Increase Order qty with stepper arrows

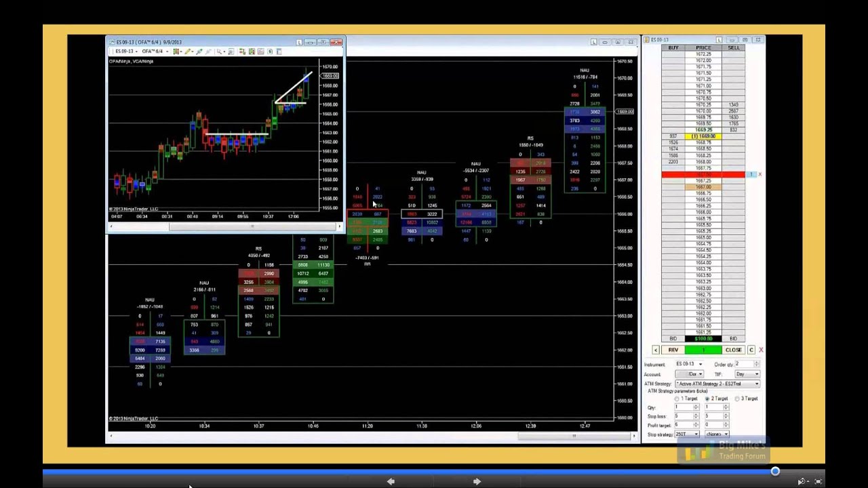point(757,364)
